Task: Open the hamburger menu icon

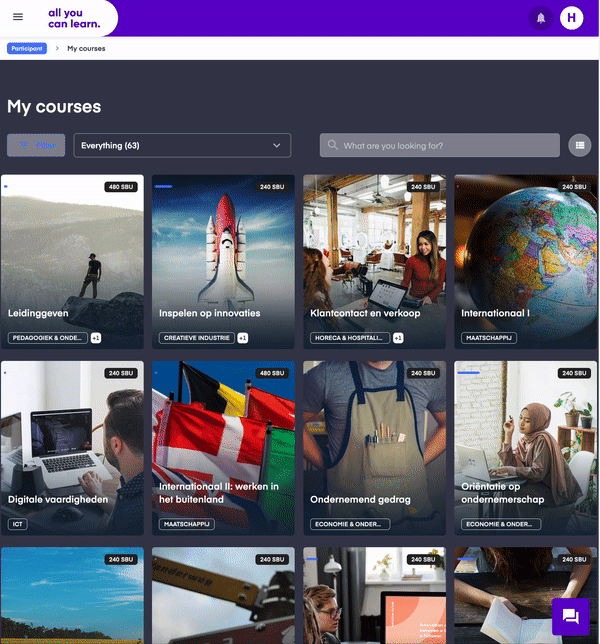Action: [x=18, y=17]
